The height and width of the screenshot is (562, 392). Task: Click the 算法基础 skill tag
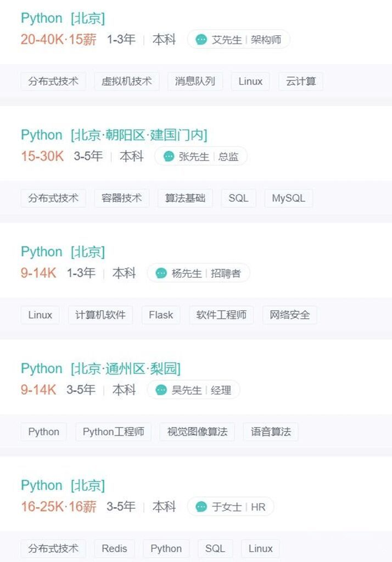tap(185, 198)
